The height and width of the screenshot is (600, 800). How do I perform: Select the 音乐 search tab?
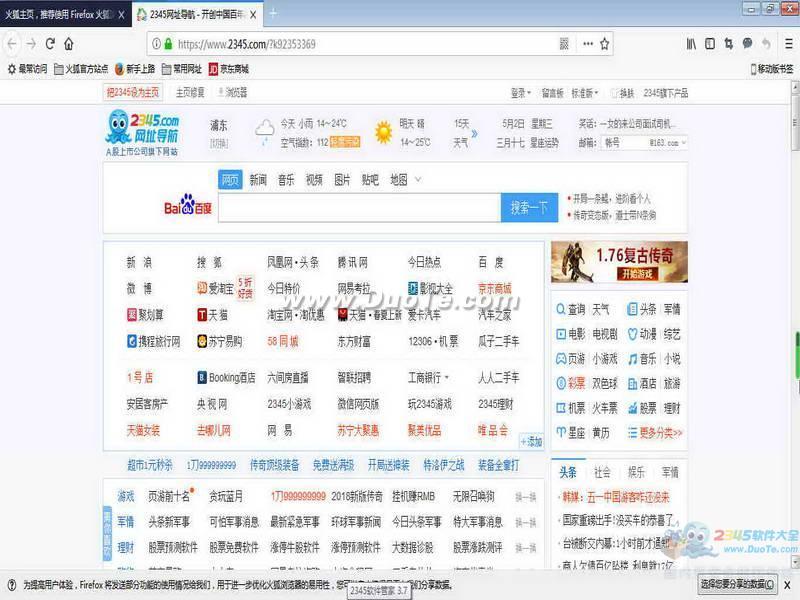tap(286, 180)
